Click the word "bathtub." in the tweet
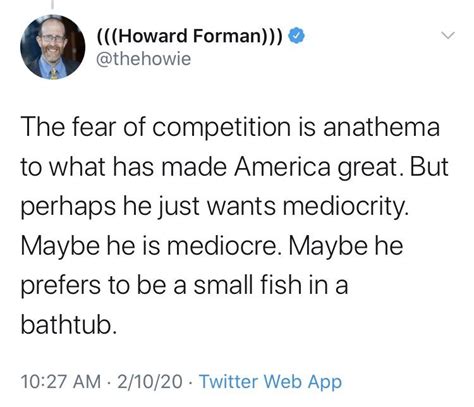This screenshot has height=407, width=474. click(69, 324)
